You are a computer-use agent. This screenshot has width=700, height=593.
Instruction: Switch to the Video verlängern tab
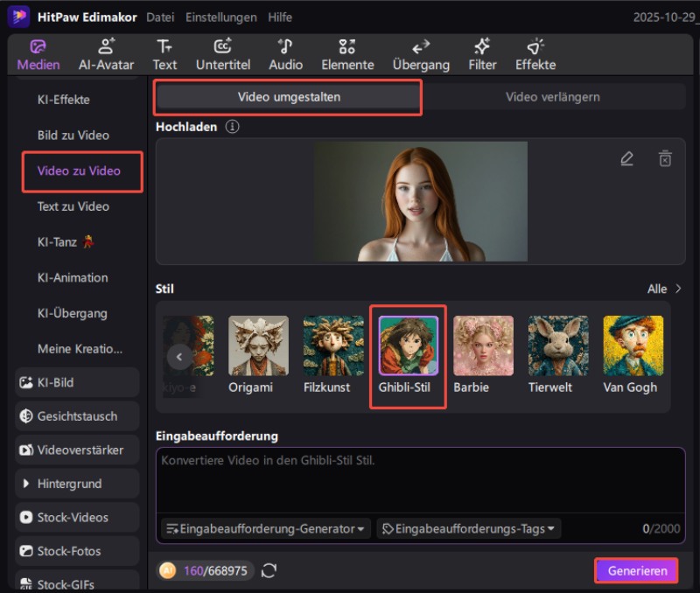[552, 97]
